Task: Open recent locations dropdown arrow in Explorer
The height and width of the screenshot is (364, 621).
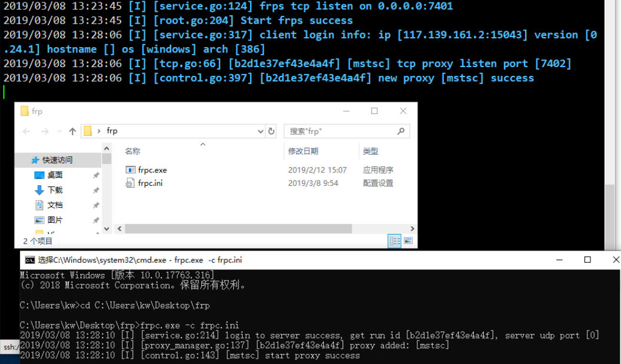Action: 59,131
